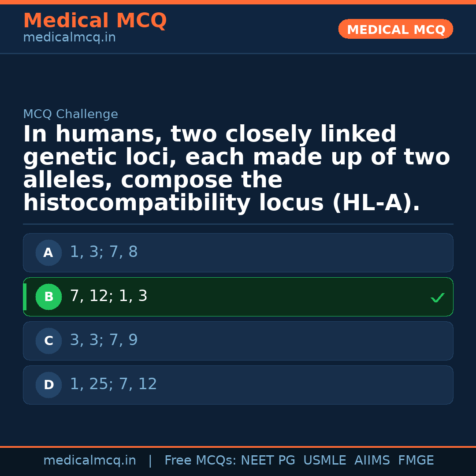Viewport: 476px width, 476px height.
Task: Select the green option B circle
Action: coord(48,297)
